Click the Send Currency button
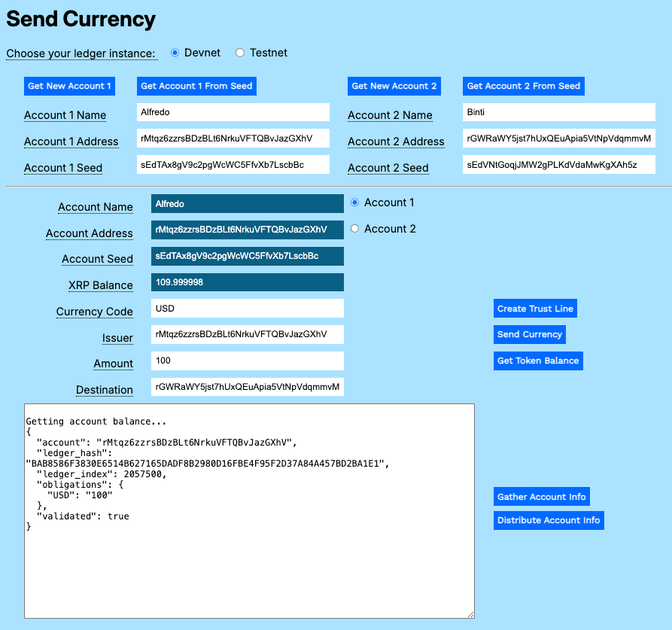This screenshot has height=630, width=672. point(529,334)
